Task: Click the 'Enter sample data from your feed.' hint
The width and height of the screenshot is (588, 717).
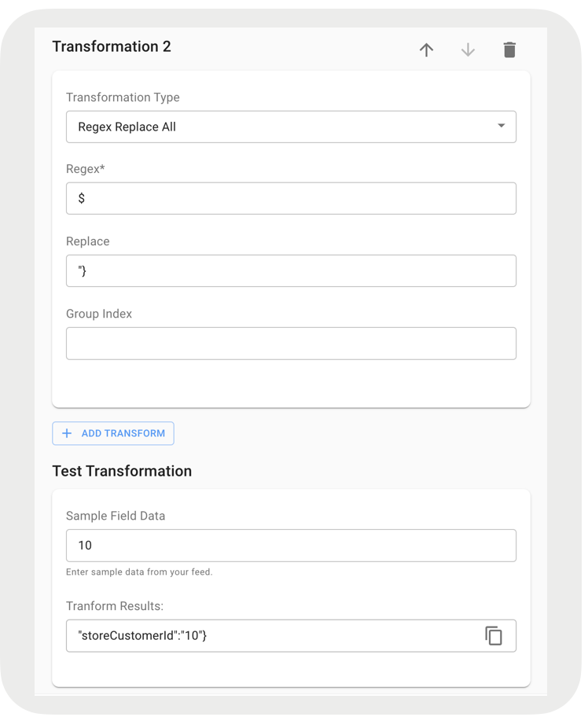Action: 139,572
